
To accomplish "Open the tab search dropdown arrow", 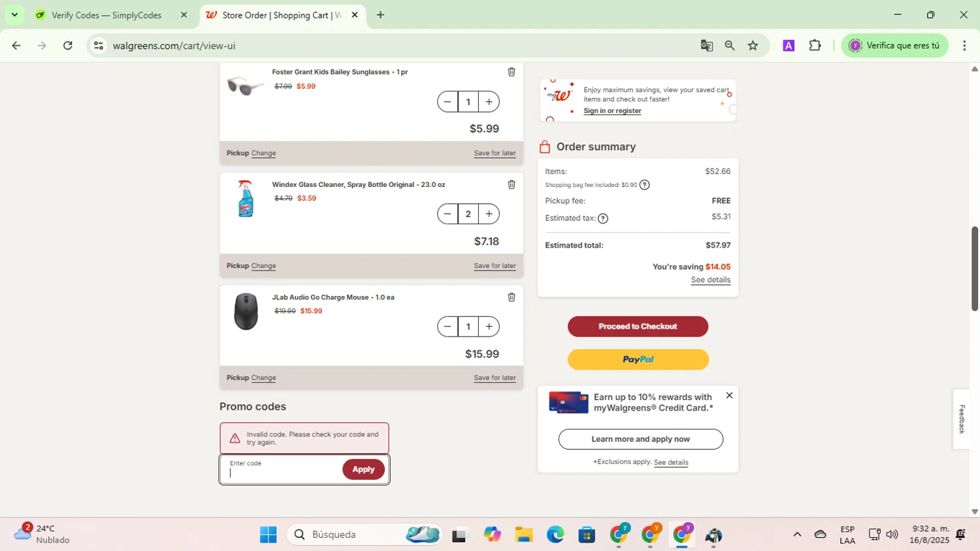I will click(x=14, y=14).
